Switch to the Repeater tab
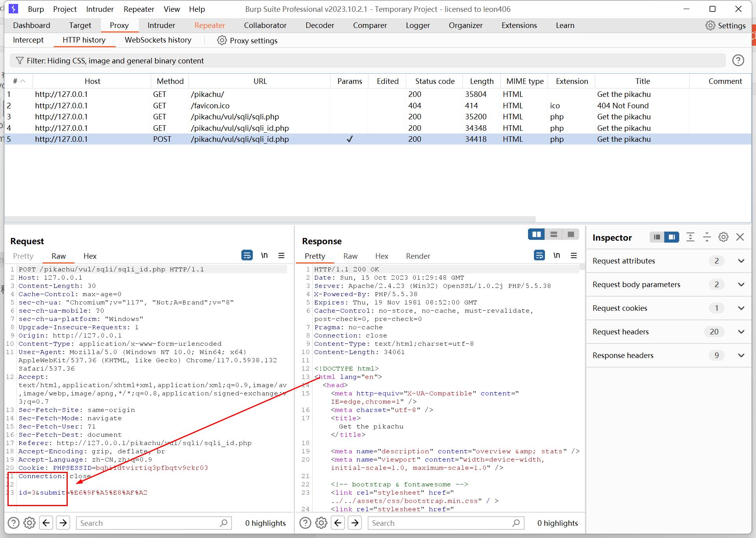The width and height of the screenshot is (756, 538). tap(209, 25)
